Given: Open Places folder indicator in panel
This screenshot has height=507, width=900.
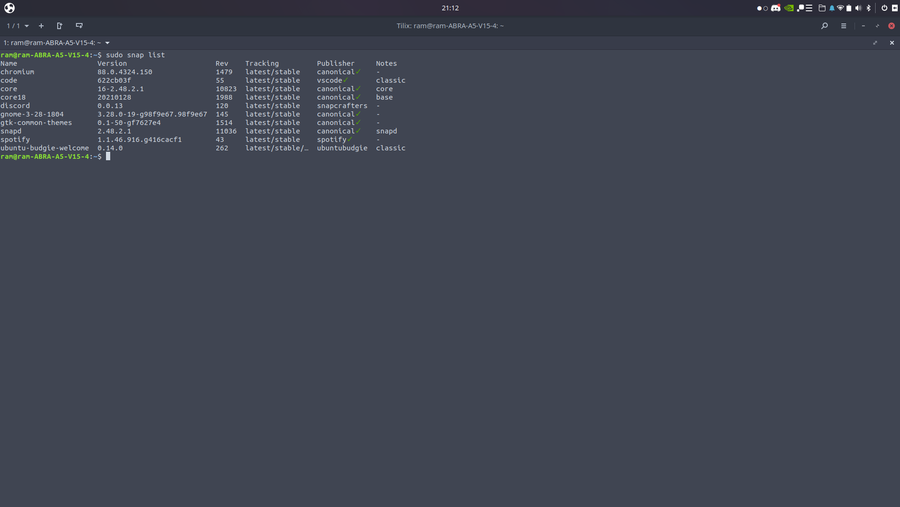Looking at the screenshot, I should (822, 8).
